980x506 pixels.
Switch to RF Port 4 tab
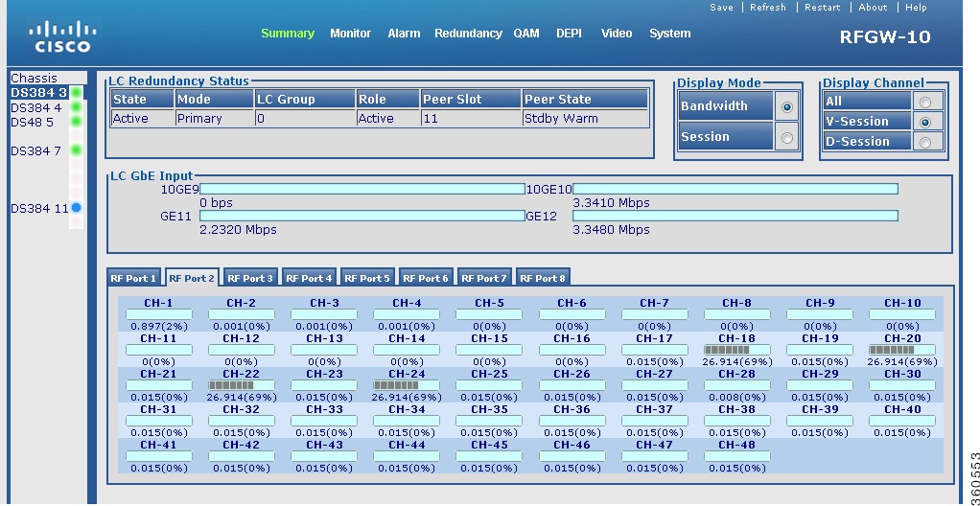coord(309,278)
